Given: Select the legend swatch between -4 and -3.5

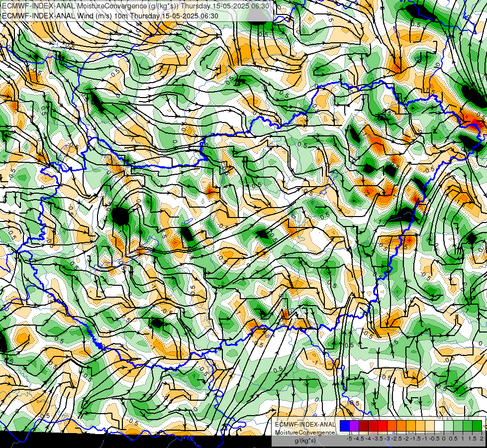Looking at the screenshot, I should pyautogui.click(x=373, y=426).
